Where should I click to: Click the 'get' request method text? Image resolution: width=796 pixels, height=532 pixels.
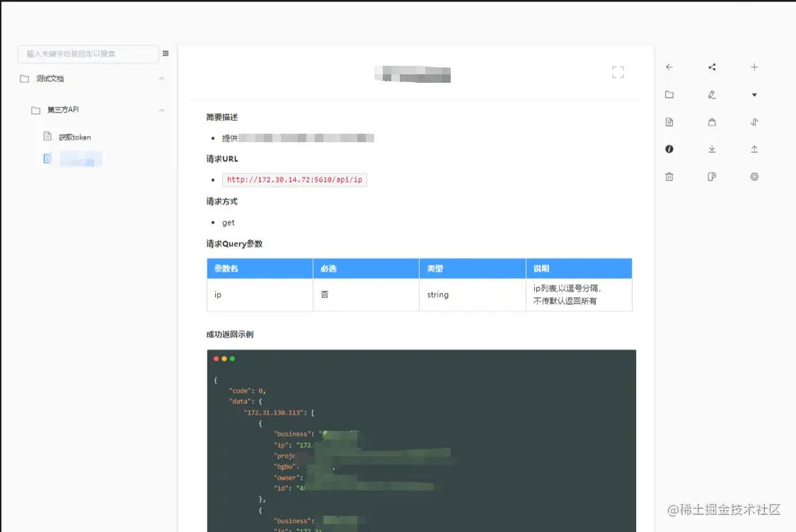(229, 222)
